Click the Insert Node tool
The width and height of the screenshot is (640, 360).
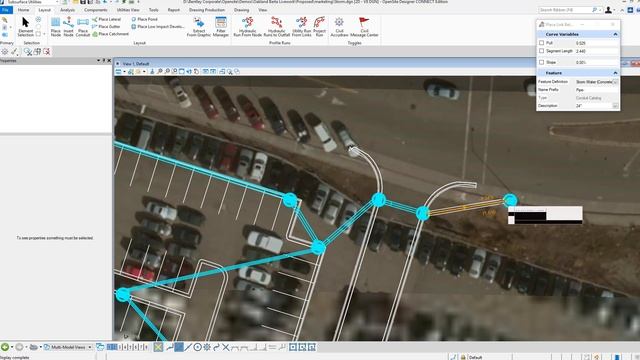(68, 27)
